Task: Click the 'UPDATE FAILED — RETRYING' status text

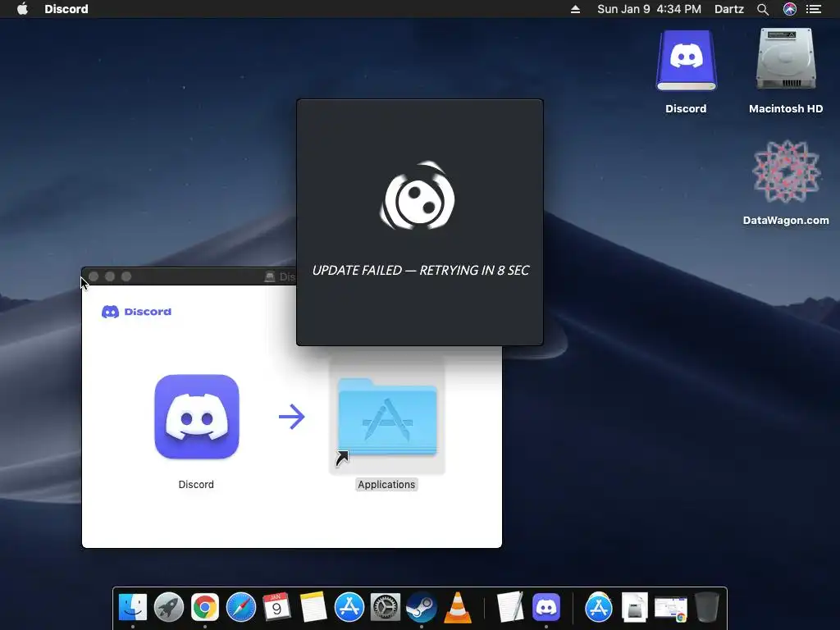Action: tap(421, 270)
